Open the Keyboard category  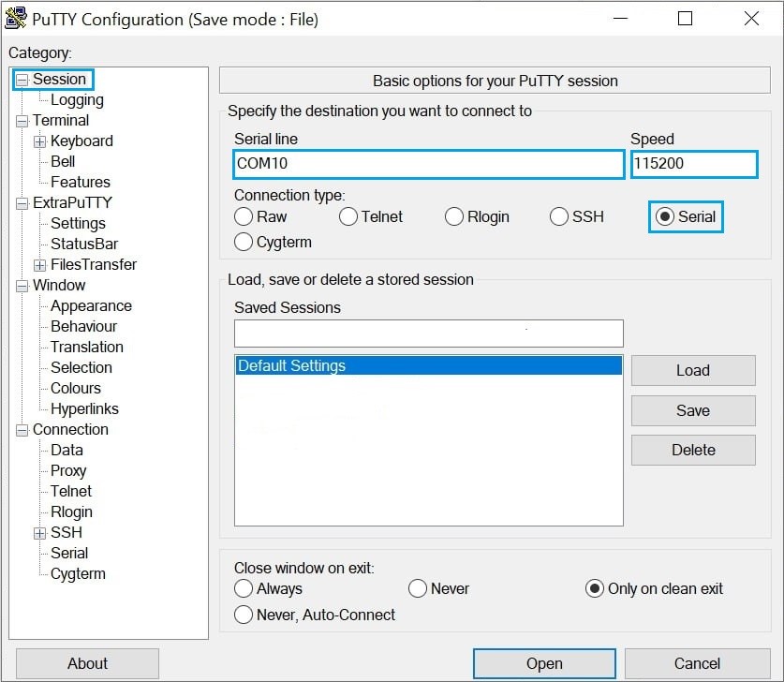82,141
